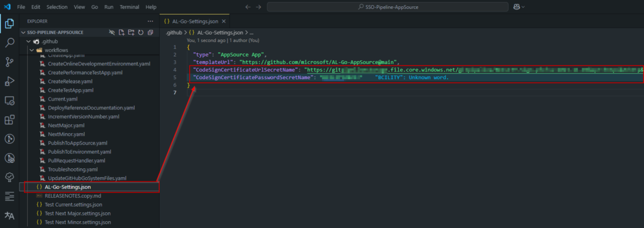Click the horizontal lines activity bar icon
This screenshot has width=644, height=228.
(9, 197)
